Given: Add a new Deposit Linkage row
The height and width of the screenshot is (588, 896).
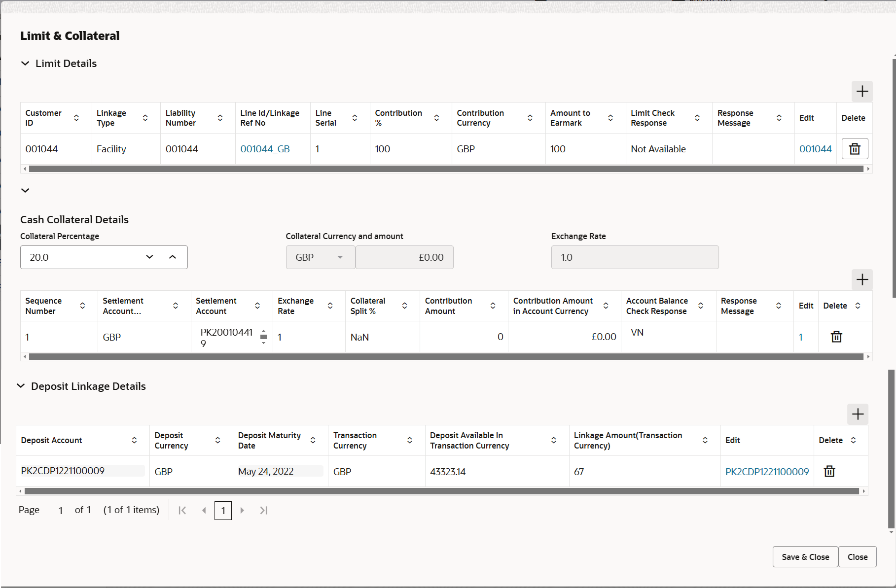Looking at the screenshot, I should pyautogui.click(x=858, y=415).
